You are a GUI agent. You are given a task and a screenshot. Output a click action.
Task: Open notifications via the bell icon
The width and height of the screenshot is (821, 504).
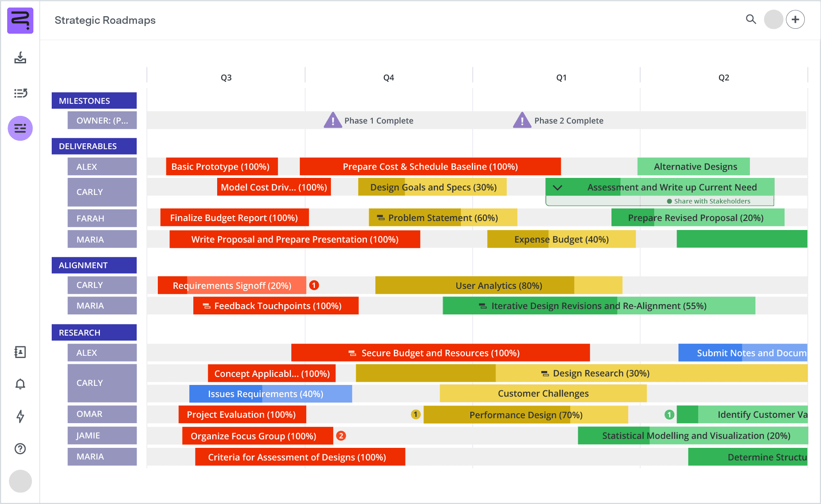pyautogui.click(x=20, y=384)
